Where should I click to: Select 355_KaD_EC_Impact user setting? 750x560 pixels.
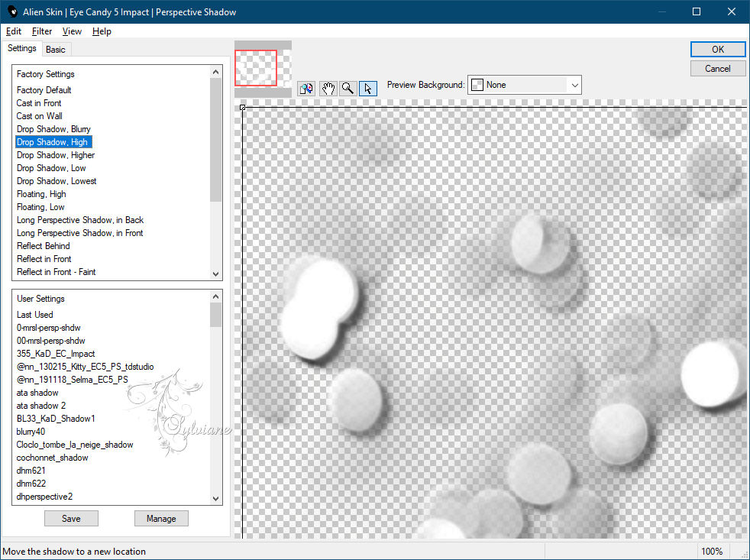pos(56,353)
